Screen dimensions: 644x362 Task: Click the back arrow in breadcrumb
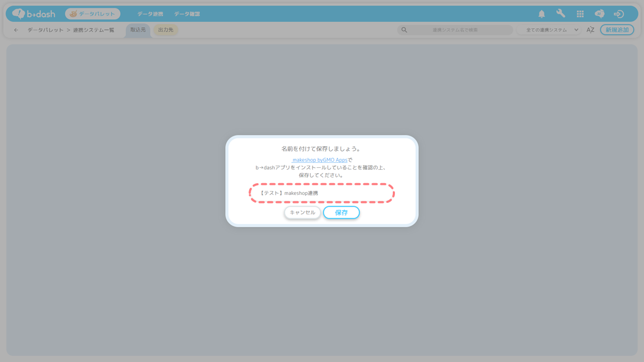pyautogui.click(x=16, y=30)
